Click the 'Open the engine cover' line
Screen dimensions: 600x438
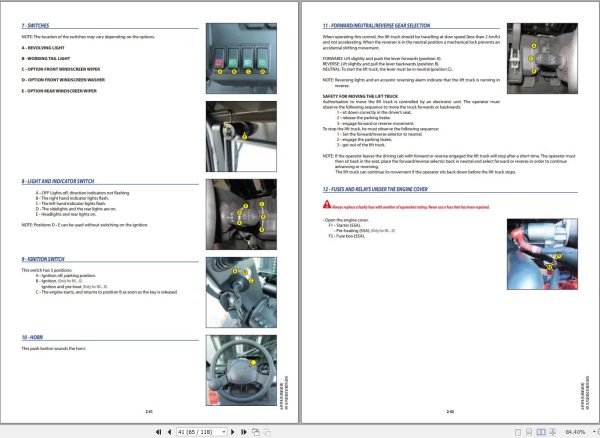[x=346, y=220]
